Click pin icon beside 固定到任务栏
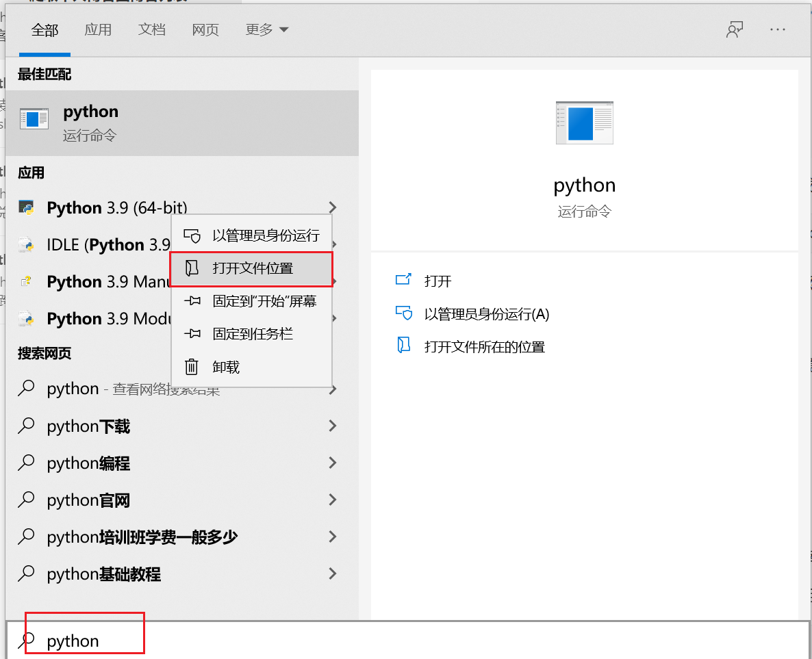Viewport: 812px width, 659px height. [x=192, y=334]
